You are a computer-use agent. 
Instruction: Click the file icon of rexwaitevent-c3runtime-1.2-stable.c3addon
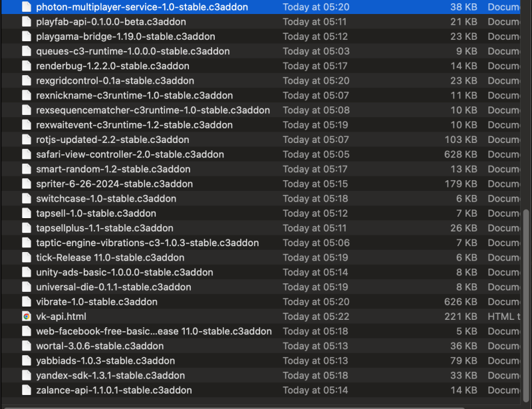tap(27, 125)
